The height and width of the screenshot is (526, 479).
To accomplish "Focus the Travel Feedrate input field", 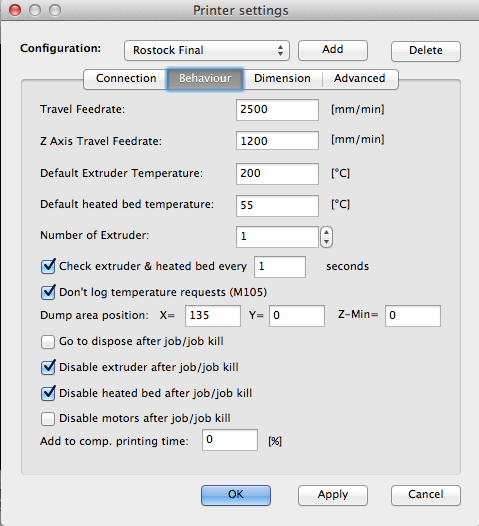I will (277, 110).
